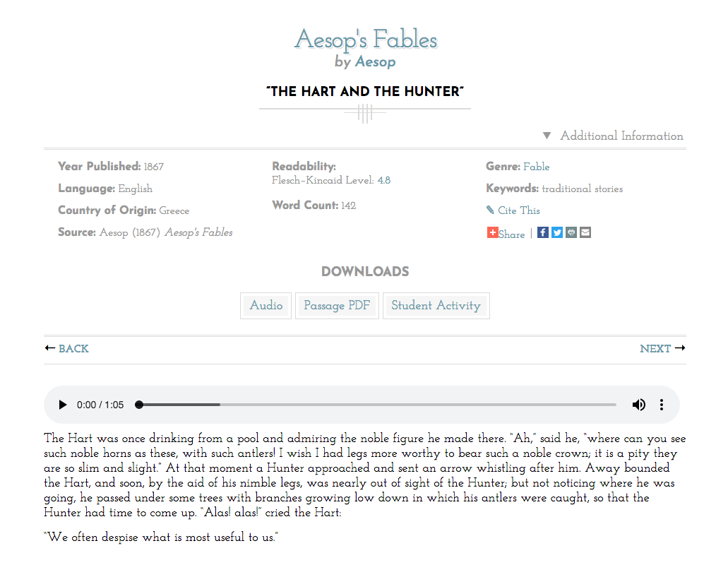Go back to the previous fable
728x565 pixels.
click(x=67, y=349)
